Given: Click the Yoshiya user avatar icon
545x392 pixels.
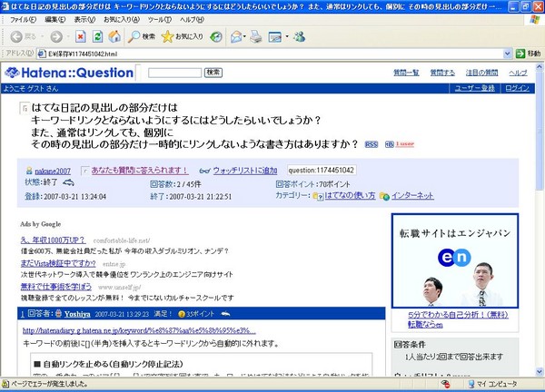Looking at the screenshot, I should 58,314.
